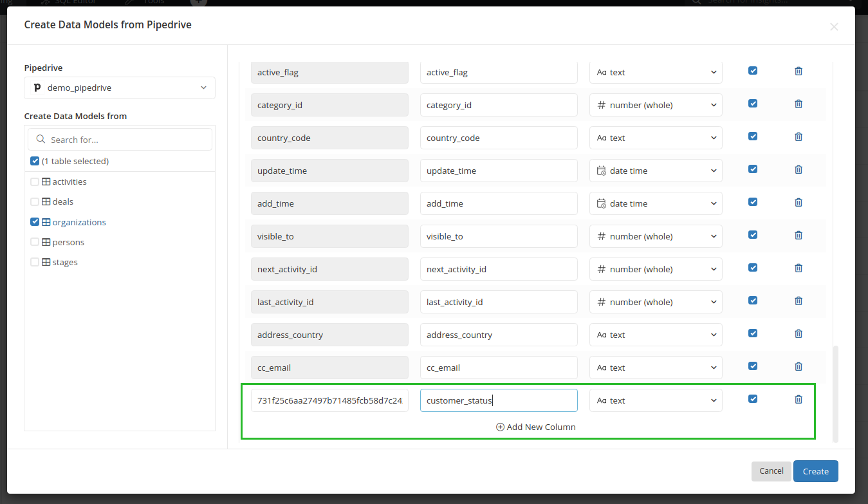Close the Create Data Models dialog

pos(834,26)
